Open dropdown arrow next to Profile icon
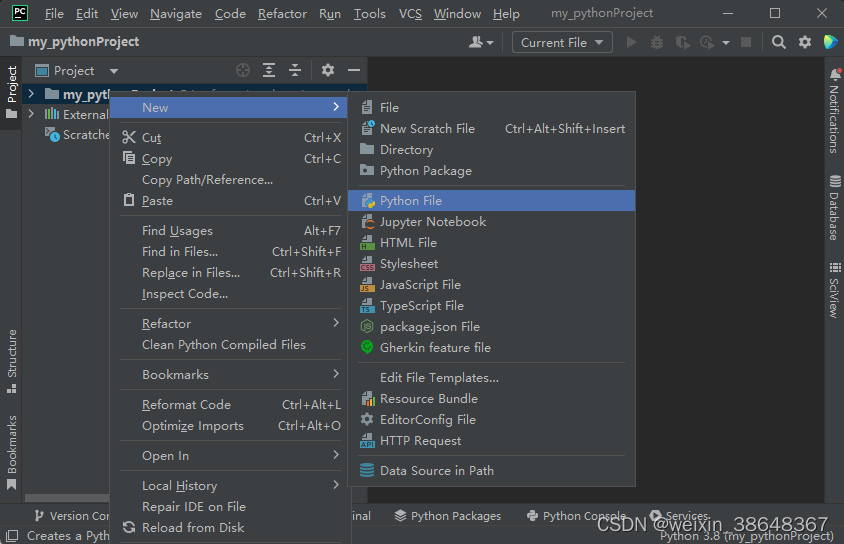Screen dimensions: 844x544 [x=726, y=43]
